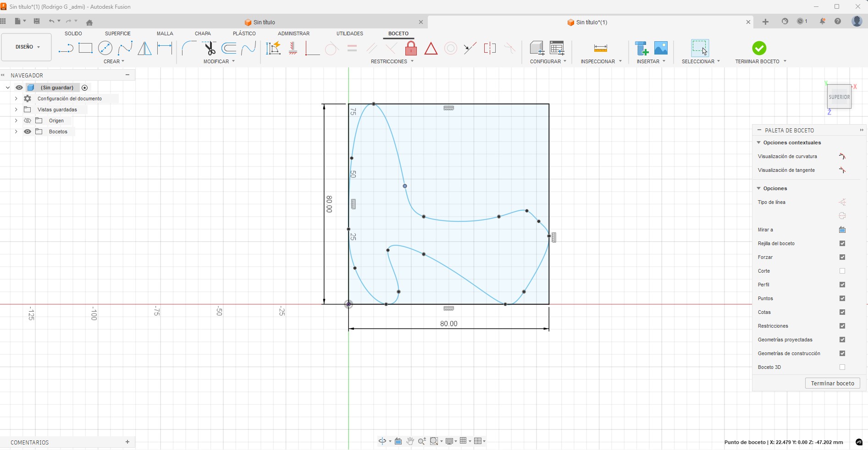Toggle the Cotas checkbox
The width and height of the screenshot is (868, 450).
click(x=842, y=312)
